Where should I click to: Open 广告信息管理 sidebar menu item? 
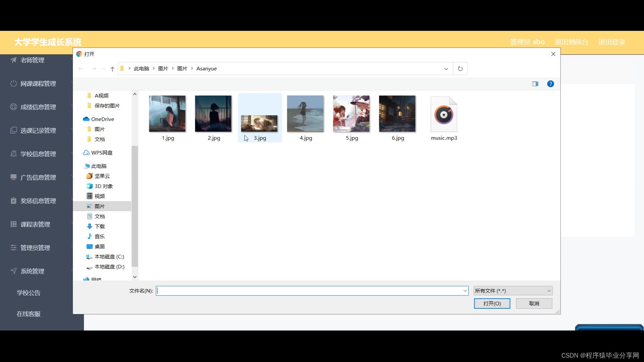pyautogui.click(x=38, y=177)
